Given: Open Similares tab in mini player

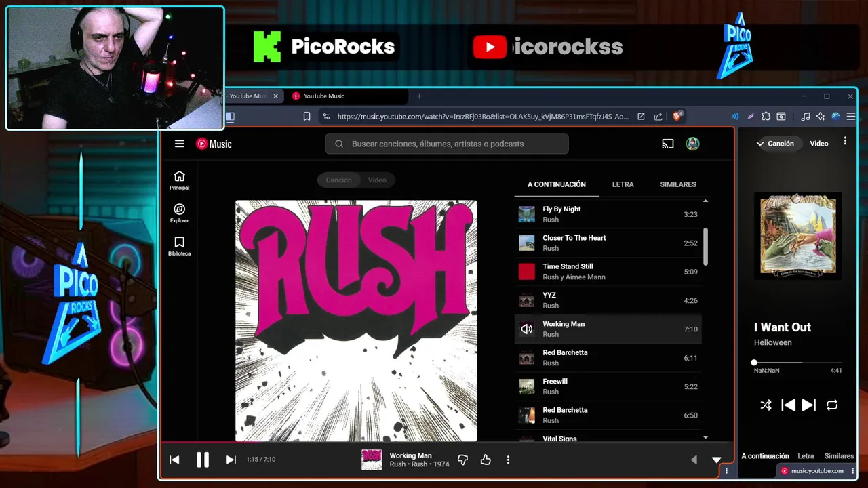Looking at the screenshot, I should (x=839, y=456).
